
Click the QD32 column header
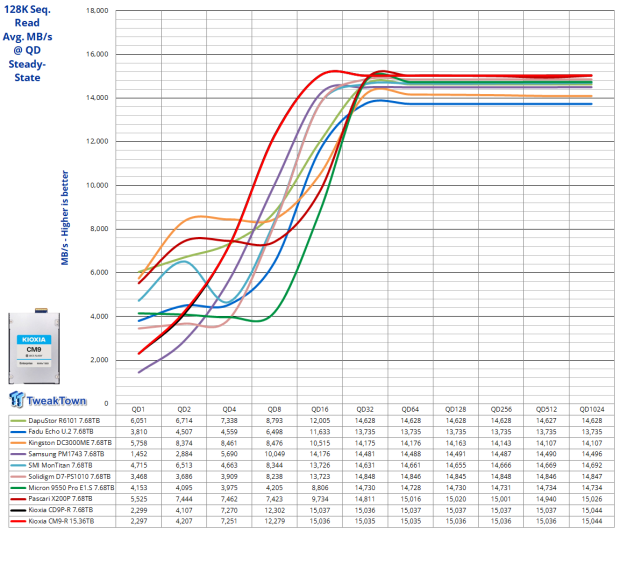coord(365,409)
